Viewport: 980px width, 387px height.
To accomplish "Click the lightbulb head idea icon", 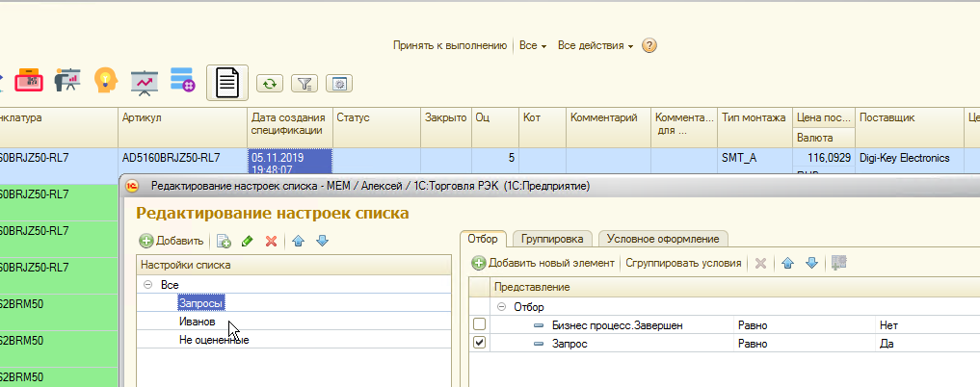I will [105, 81].
